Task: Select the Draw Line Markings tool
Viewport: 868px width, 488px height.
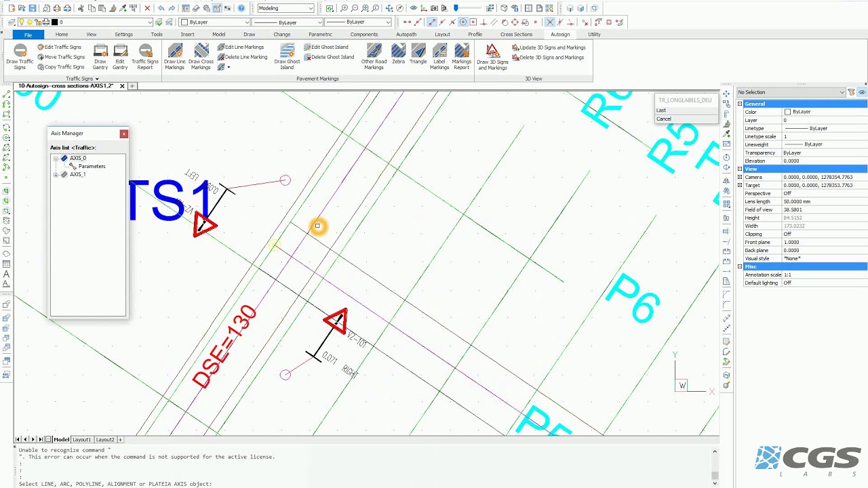Action: click(x=174, y=56)
